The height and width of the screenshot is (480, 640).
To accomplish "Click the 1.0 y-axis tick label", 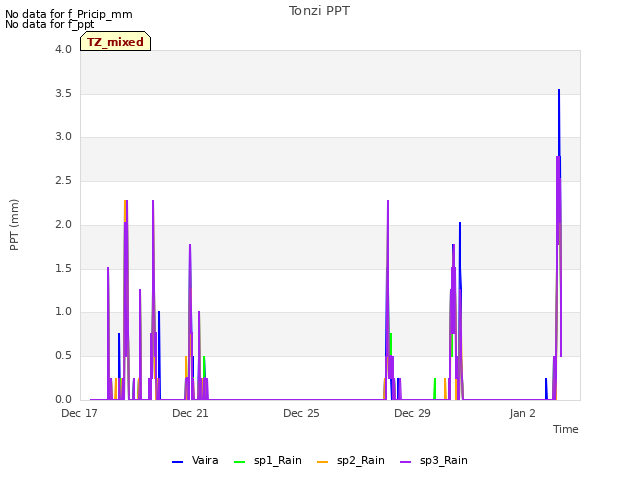I will click(x=63, y=312).
